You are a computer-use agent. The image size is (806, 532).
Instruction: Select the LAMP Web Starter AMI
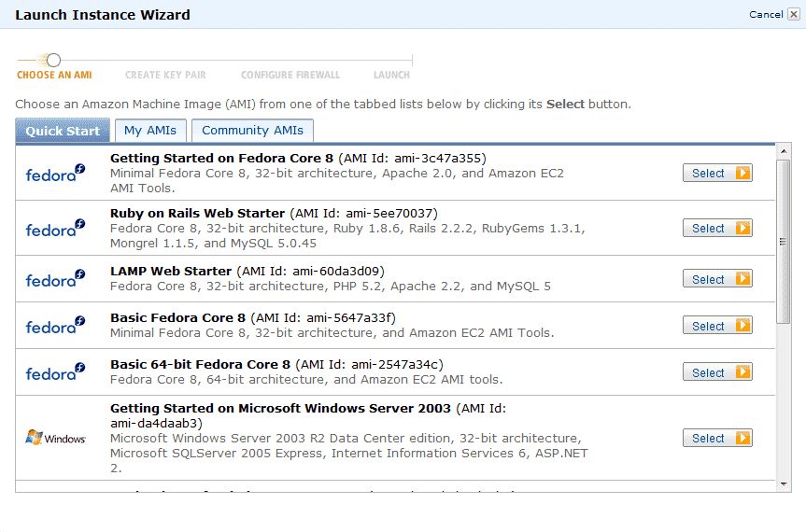(x=717, y=279)
